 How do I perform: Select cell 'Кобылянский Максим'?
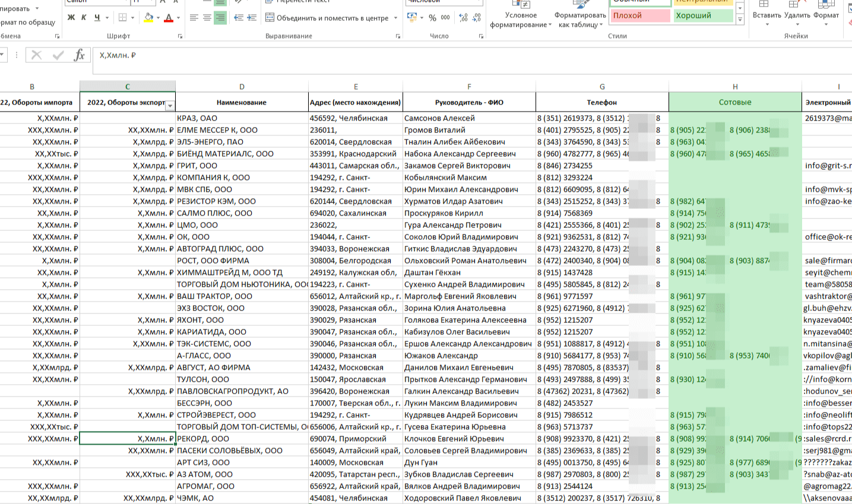point(469,177)
